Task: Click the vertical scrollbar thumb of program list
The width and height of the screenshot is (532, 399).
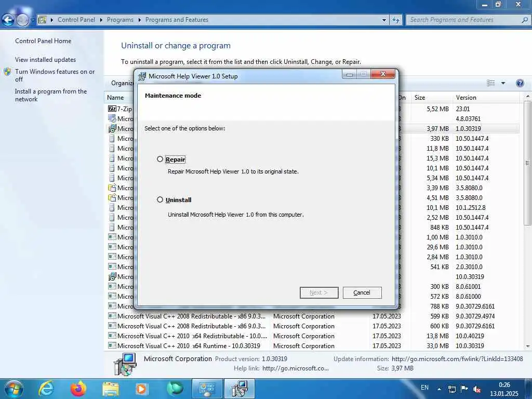Action: click(x=528, y=163)
